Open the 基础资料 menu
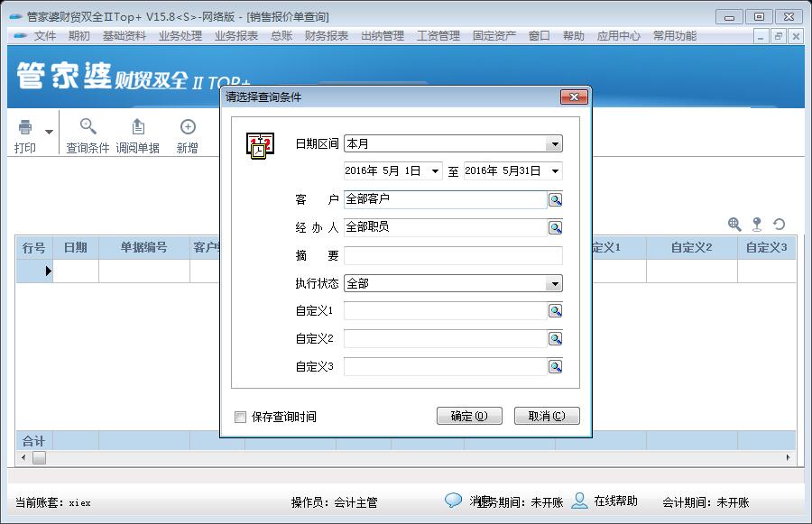 point(125,36)
